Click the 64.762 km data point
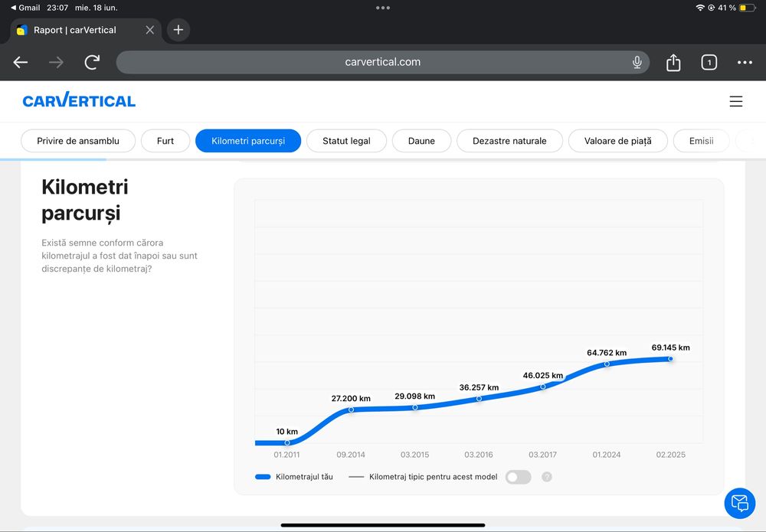 [607, 364]
